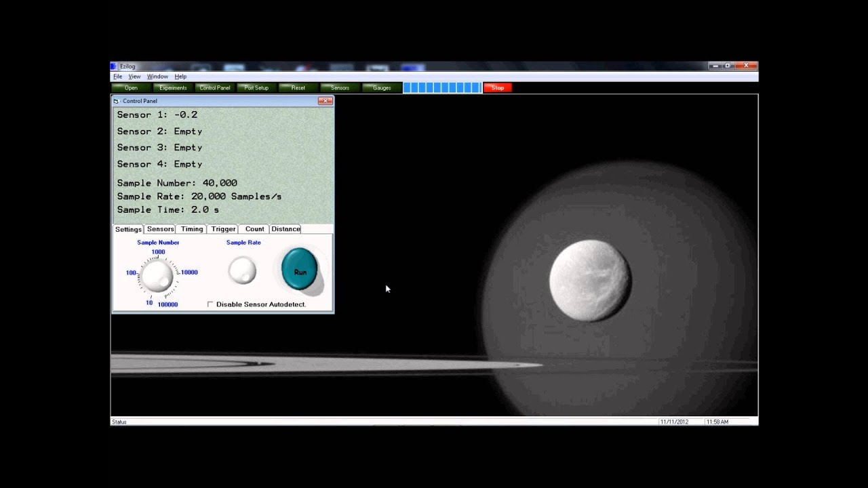This screenshot has width=868, height=488.
Task: Click the 100 dial label
Action: (x=131, y=273)
